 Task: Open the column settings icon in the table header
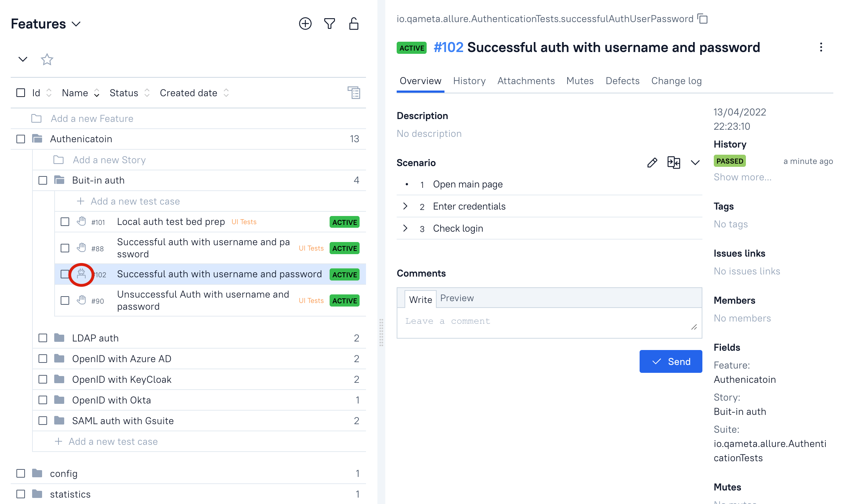click(354, 93)
